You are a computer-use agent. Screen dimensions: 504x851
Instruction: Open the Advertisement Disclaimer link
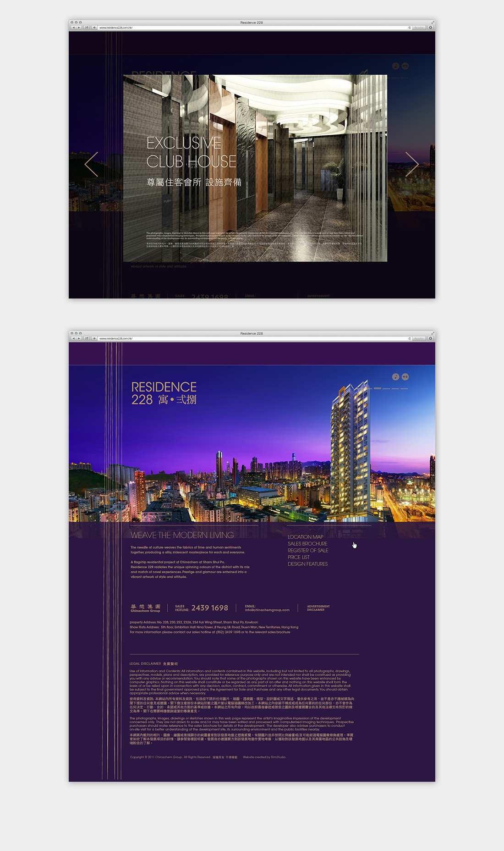tap(318, 608)
